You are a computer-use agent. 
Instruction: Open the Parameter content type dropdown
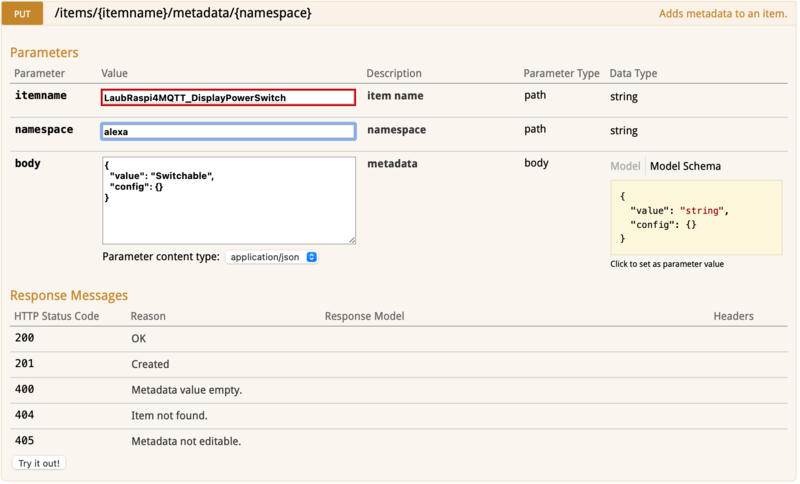coord(272,257)
